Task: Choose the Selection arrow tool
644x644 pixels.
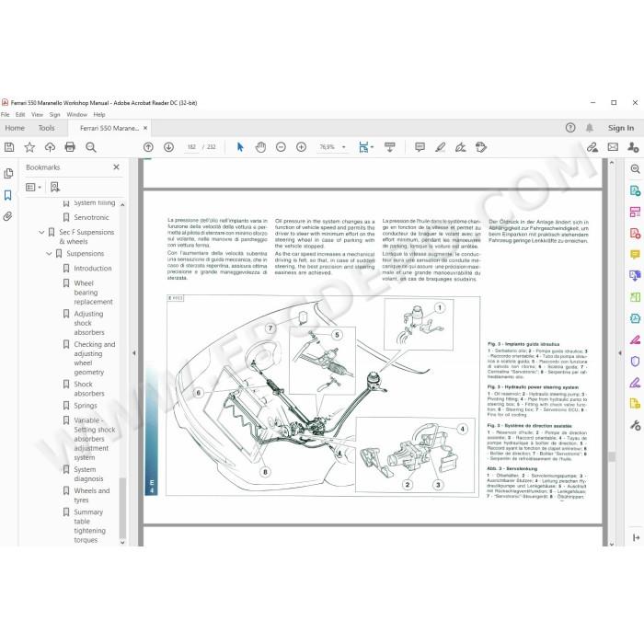Action: [240, 147]
